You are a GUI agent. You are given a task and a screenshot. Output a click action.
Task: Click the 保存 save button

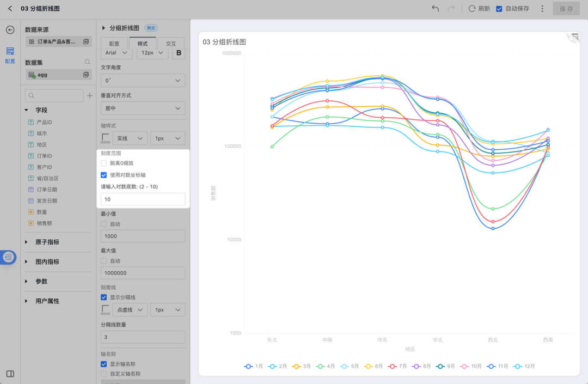(566, 8)
